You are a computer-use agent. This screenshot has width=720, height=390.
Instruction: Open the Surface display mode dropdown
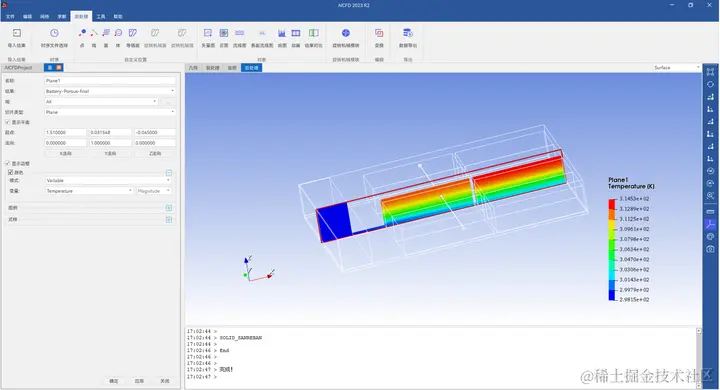click(677, 68)
